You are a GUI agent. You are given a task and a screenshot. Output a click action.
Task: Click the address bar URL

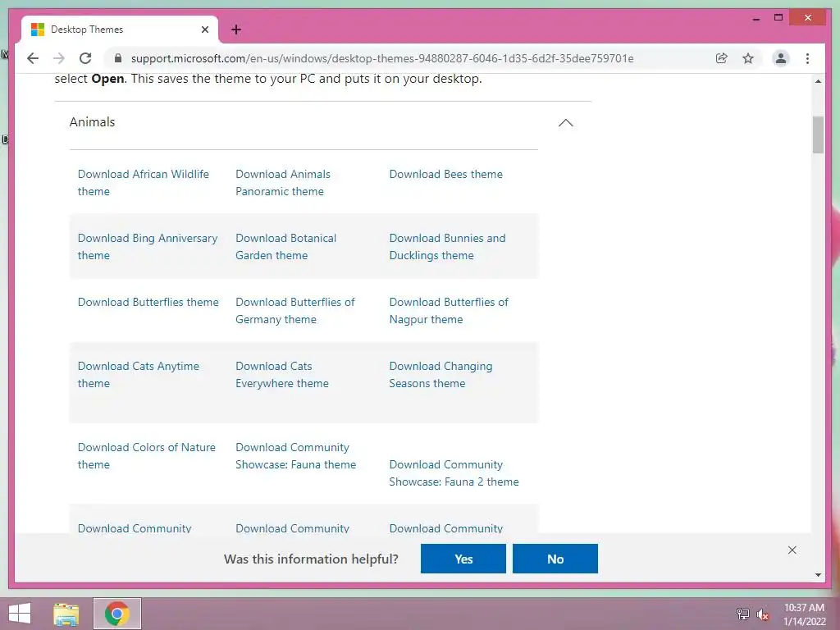(x=382, y=58)
